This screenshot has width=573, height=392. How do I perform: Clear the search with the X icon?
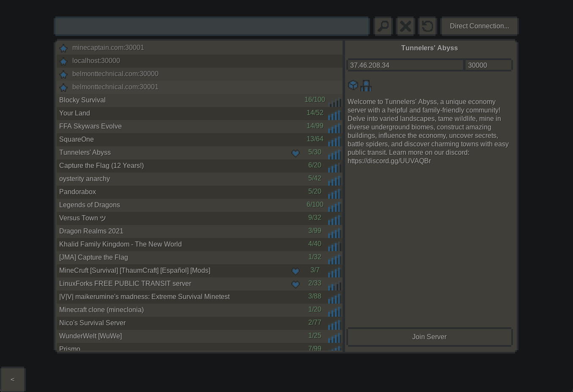[405, 26]
